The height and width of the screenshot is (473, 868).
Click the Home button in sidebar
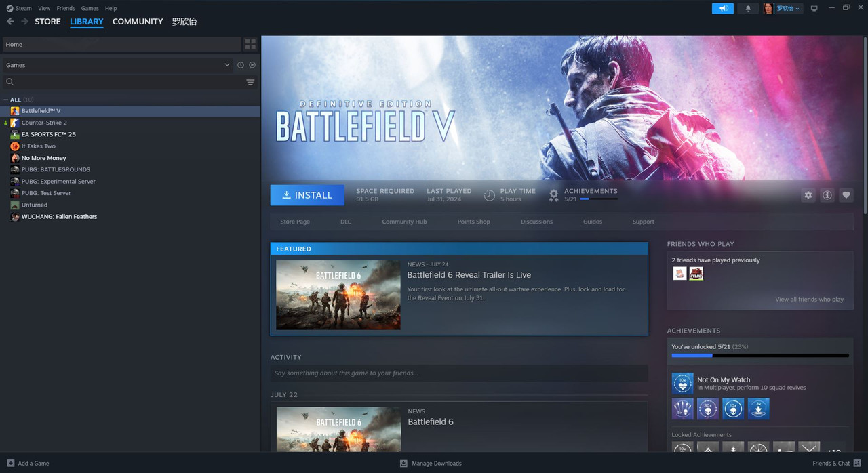tap(121, 44)
